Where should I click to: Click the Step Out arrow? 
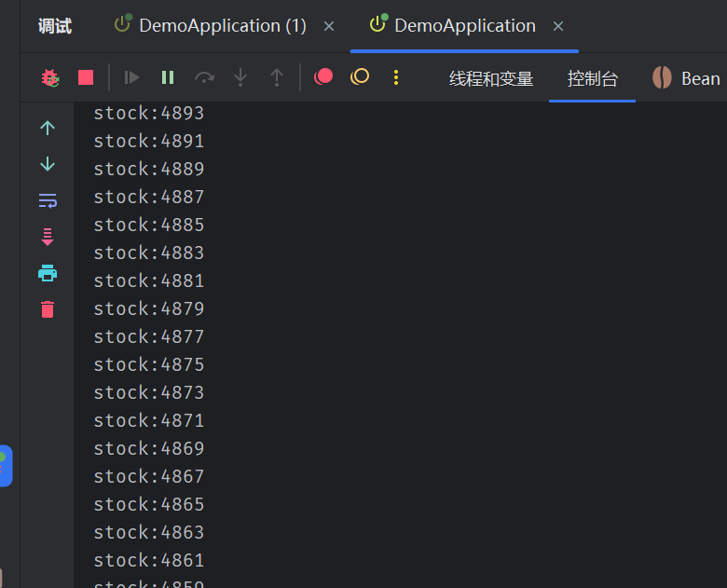coord(277,78)
